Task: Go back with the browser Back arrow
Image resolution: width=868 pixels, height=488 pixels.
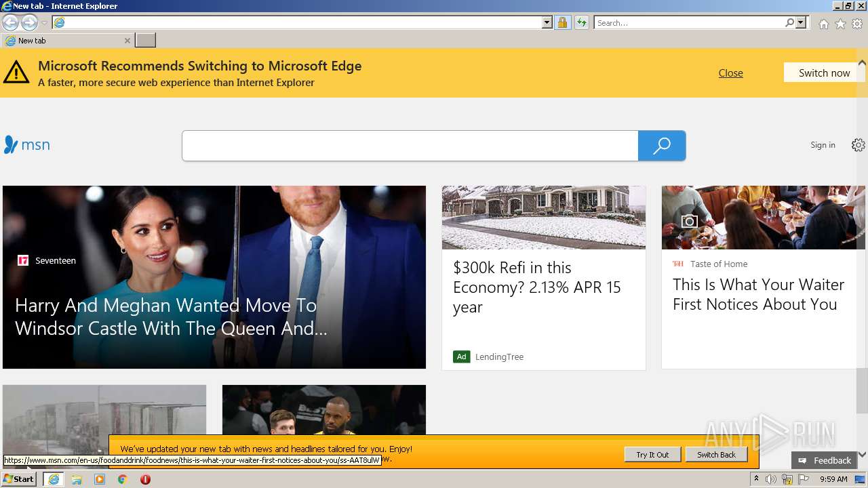Action: coord(10,23)
